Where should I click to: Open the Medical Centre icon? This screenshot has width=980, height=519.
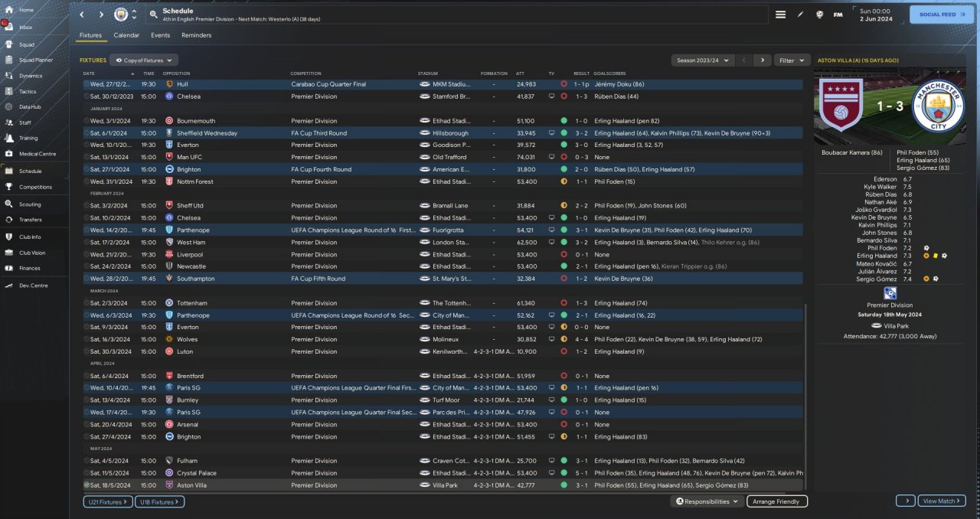(x=8, y=154)
